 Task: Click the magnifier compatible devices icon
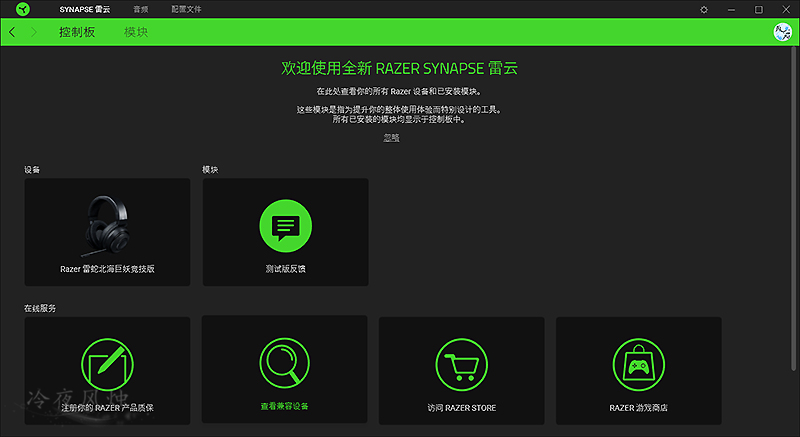point(285,363)
